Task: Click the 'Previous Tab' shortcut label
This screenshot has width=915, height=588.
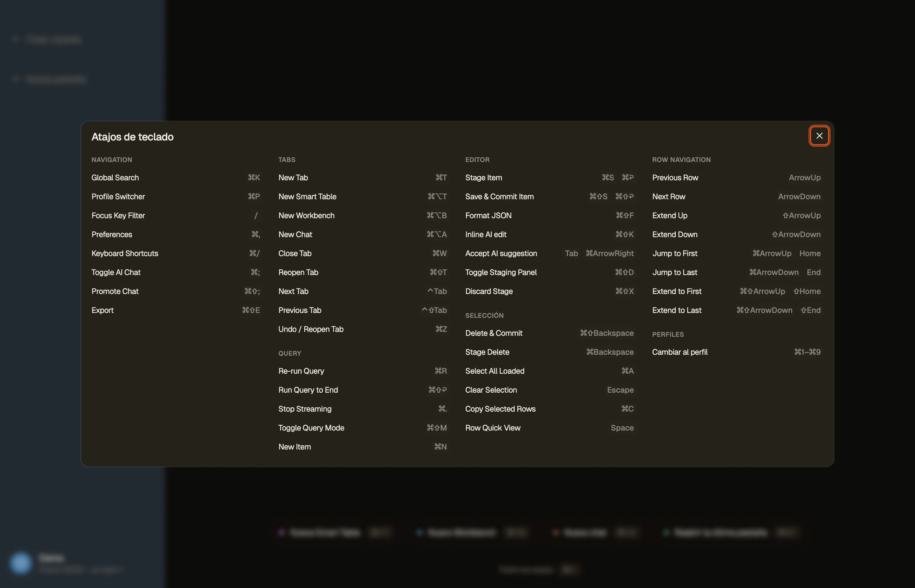Action: (x=299, y=310)
